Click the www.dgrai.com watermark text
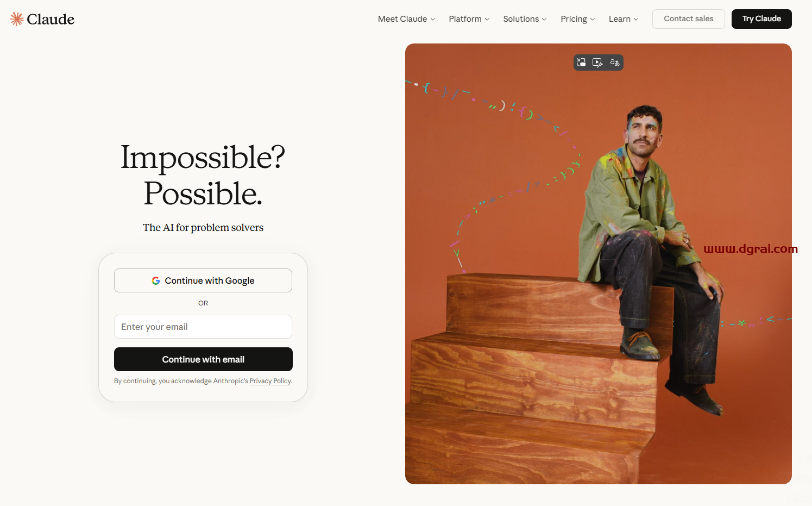Screen dimensions: 812x506 click(751, 249)
